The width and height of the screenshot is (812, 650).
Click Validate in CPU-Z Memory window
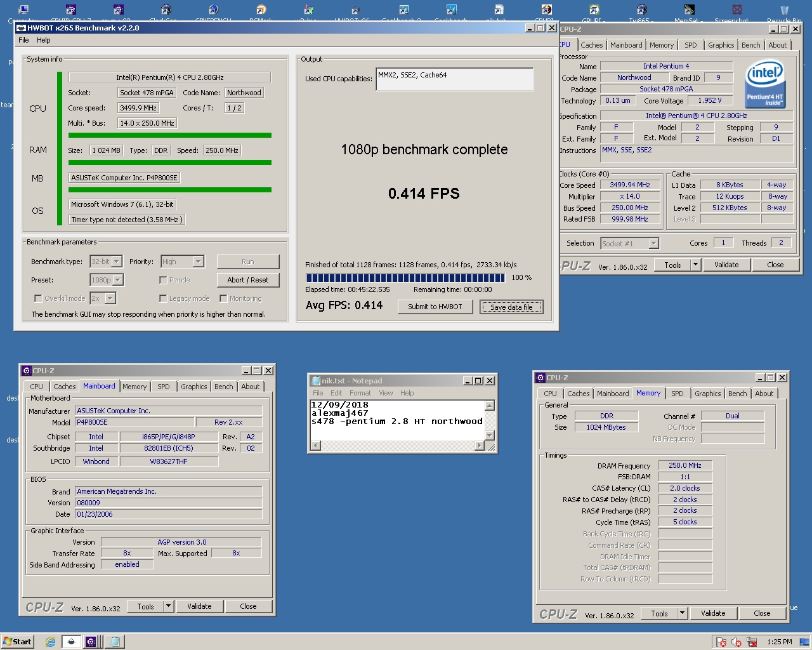coord(713,613)
